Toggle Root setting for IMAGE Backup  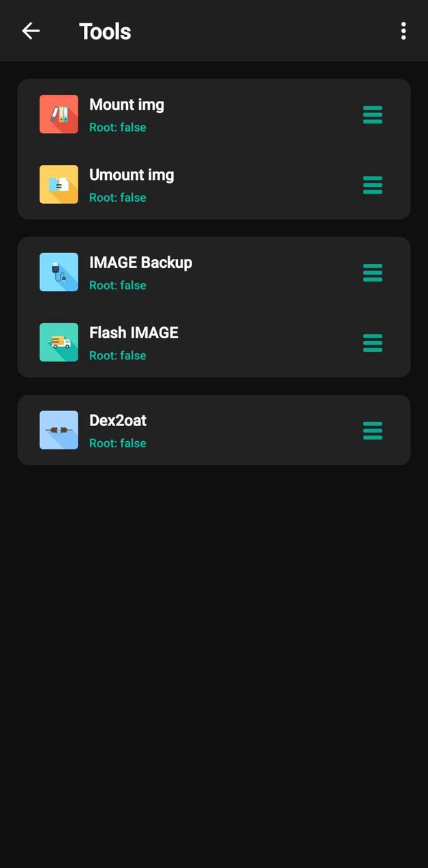(x=117, y=284)
